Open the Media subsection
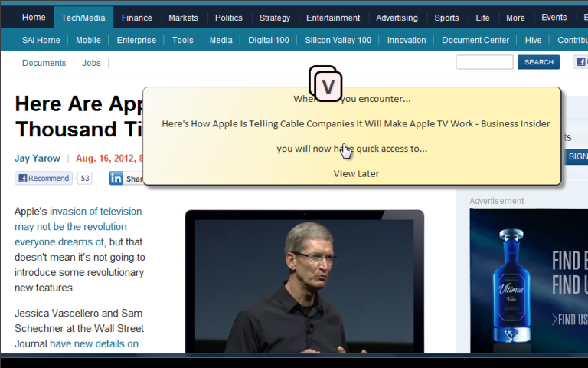The image size is (588, 368). click(220, 40)
